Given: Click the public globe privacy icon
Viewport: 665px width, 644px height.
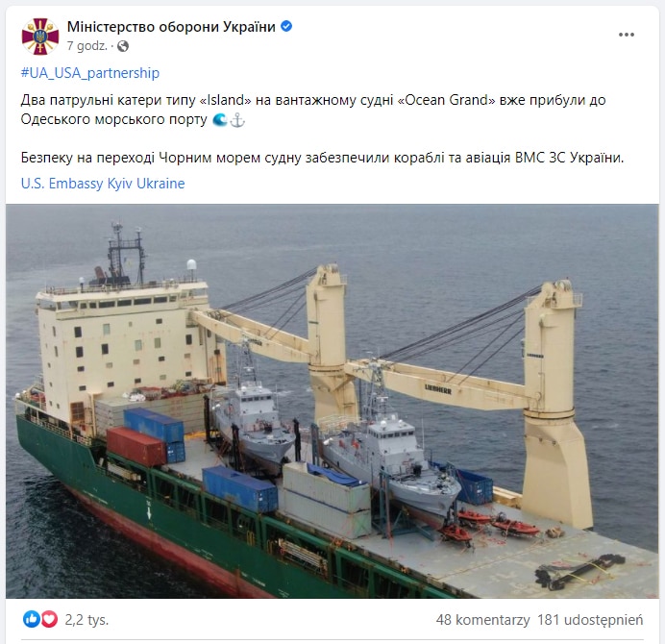Looking at the screenshot, I should coord(123,46).
